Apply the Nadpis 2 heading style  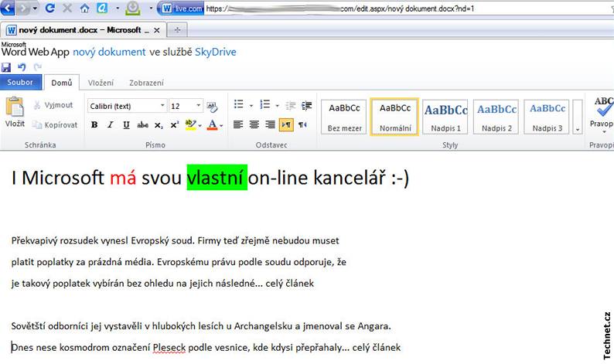point(496,117)
